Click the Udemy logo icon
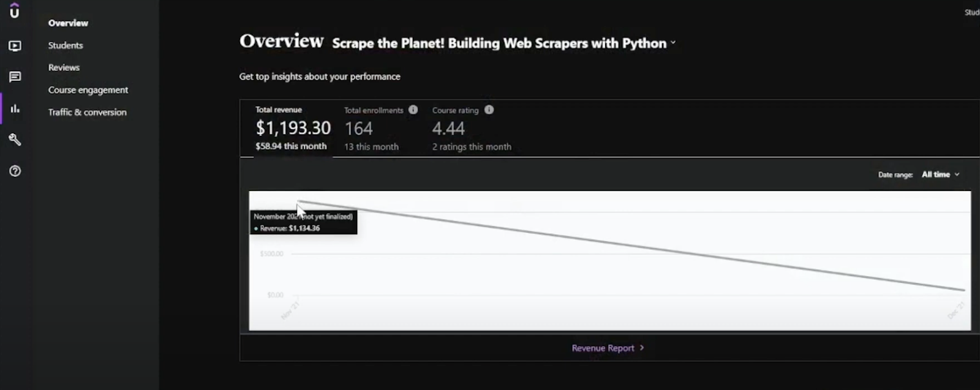Image resolution: width=980 pixels, height=390 pixels. pos(15,11)
